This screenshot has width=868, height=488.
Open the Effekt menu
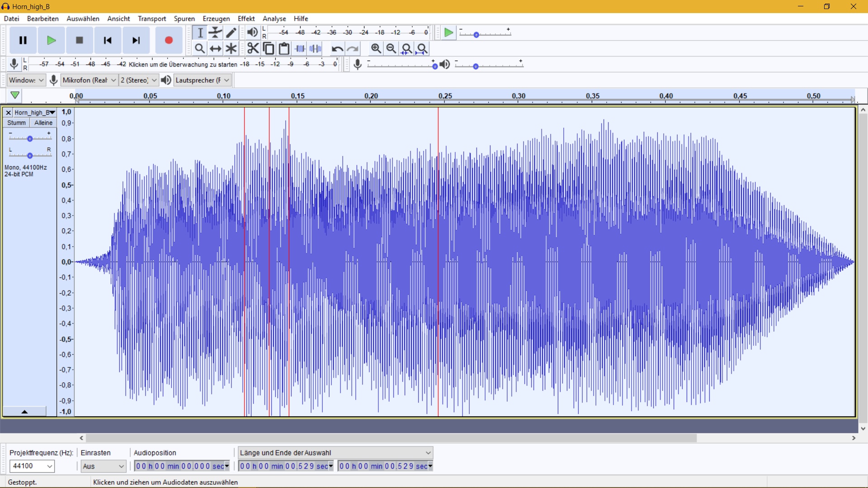click(x=246, y=19)
